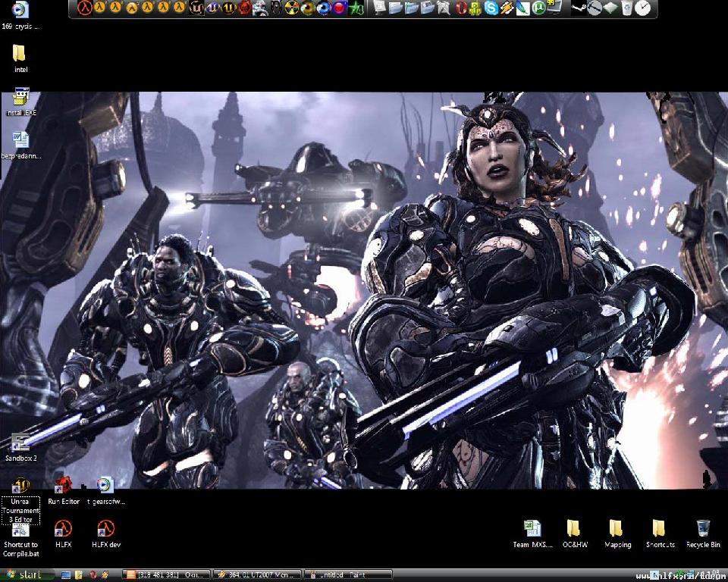Open the OC&HW folder on the desktop
The width and height of the screenshot is (728, 582).
pyautogui.click(x=574, y=533)
